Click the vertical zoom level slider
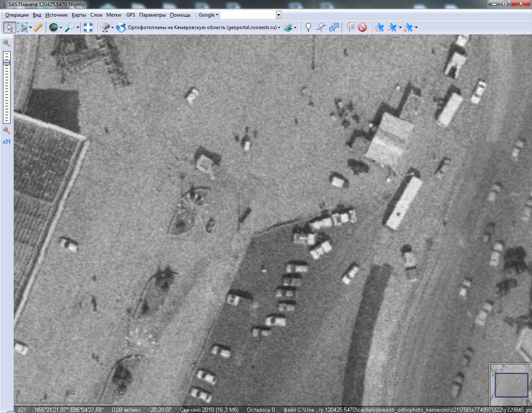Viewport: 532px width, 413px height. click(x=7, y=87)
